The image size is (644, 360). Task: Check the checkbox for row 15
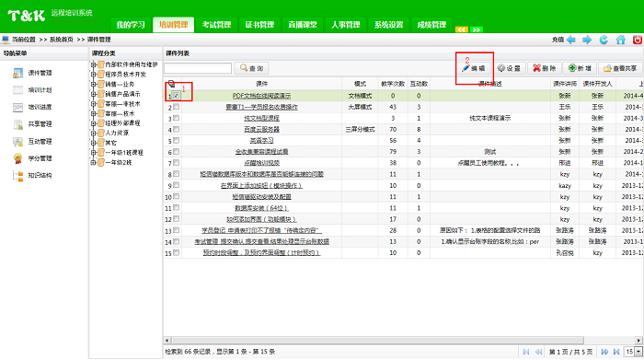(x=177, y=253)
